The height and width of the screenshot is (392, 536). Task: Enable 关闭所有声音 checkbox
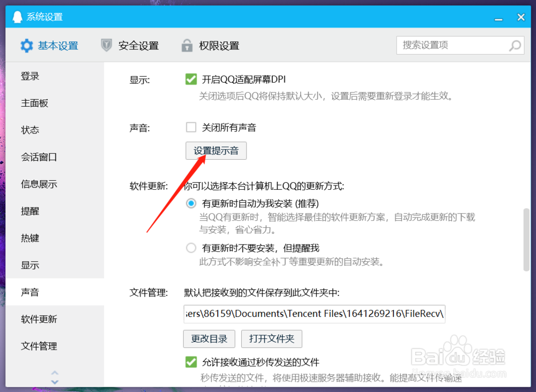pos(191,127)
